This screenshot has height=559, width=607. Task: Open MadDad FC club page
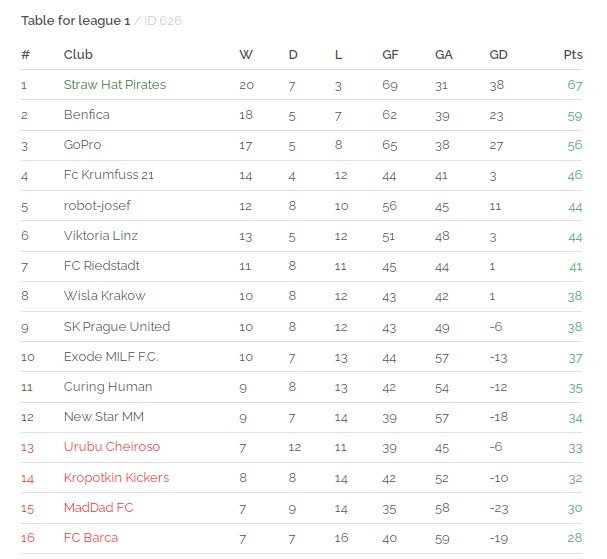tap(99, 508)
